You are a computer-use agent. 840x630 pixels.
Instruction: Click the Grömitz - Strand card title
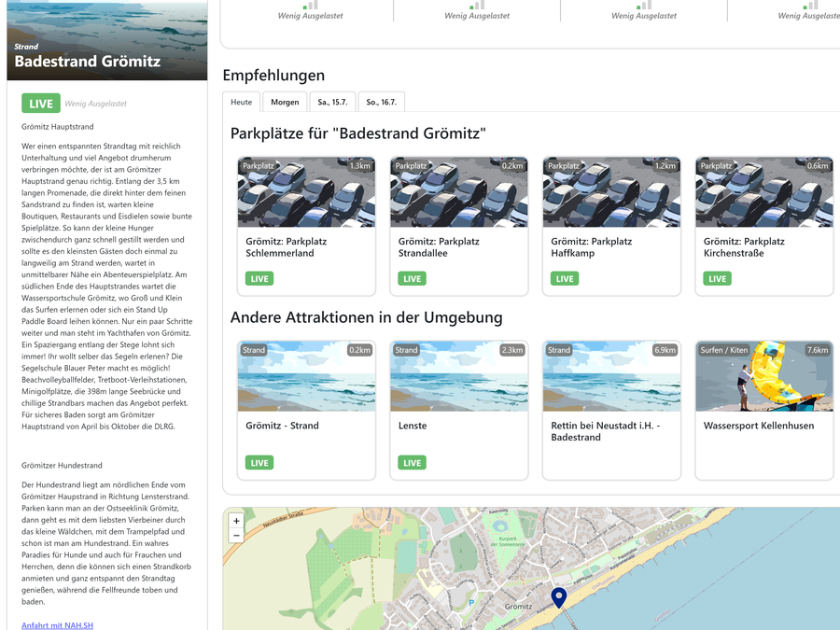(282, 426)
